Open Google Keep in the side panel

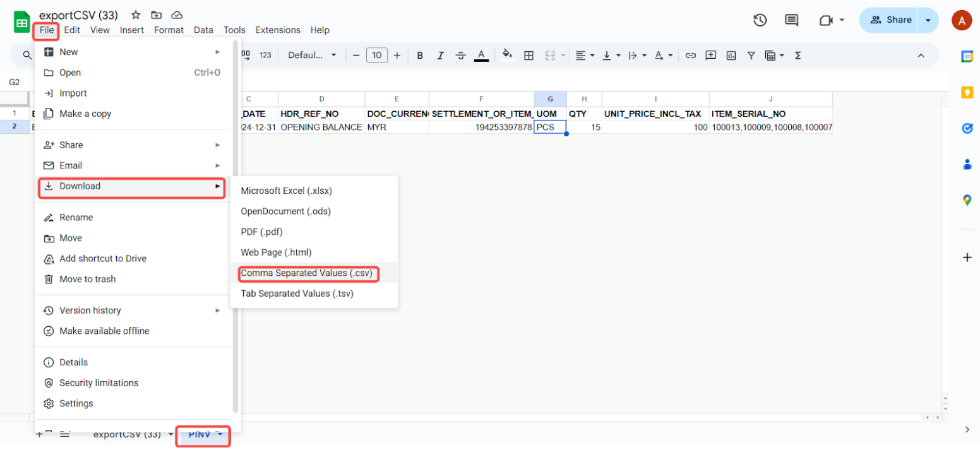point(967,92)
